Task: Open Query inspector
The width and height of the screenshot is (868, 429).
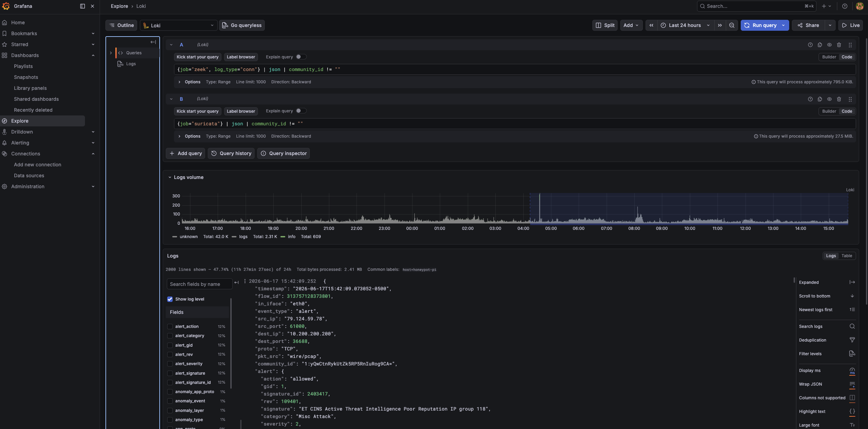Action: point(284,153)
